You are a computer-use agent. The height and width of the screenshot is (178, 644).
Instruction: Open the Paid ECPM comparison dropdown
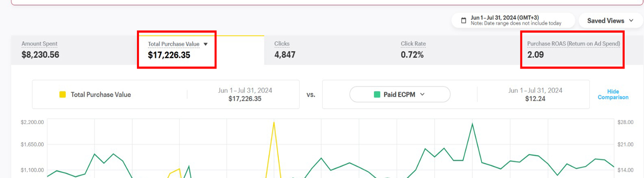click(x=399, y=94)
